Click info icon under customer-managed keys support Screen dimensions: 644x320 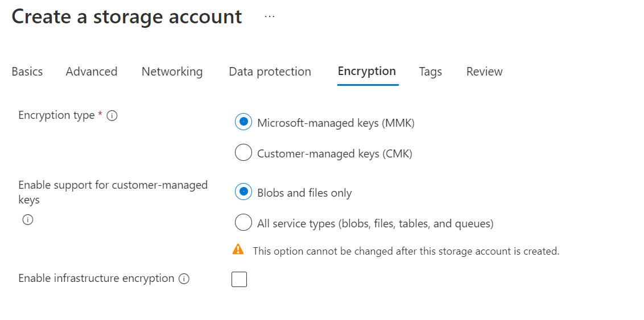click(x=27, y=220)
